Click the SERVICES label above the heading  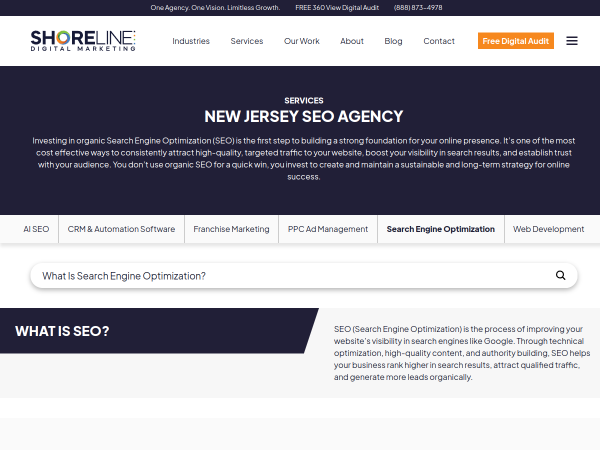pyautogui.click(x=304, y=101)
